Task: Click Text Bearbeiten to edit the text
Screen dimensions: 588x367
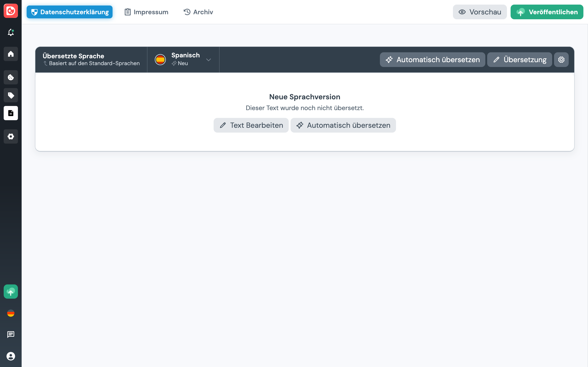Action: click(x=251, y=125)
